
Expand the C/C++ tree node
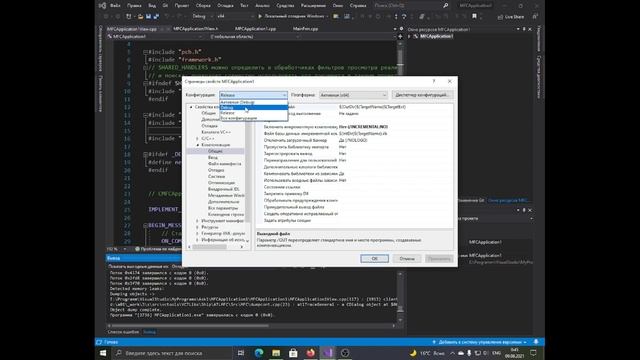tap(198, 138)
